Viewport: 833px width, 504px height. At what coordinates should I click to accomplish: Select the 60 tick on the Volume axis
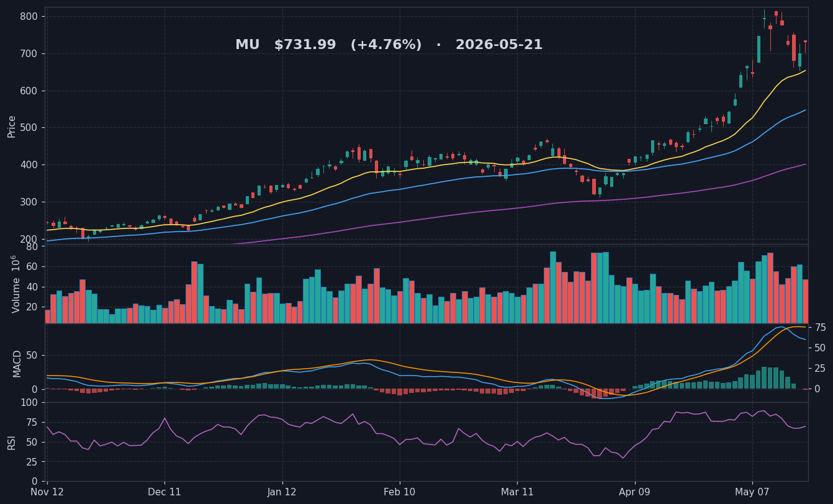32,267
